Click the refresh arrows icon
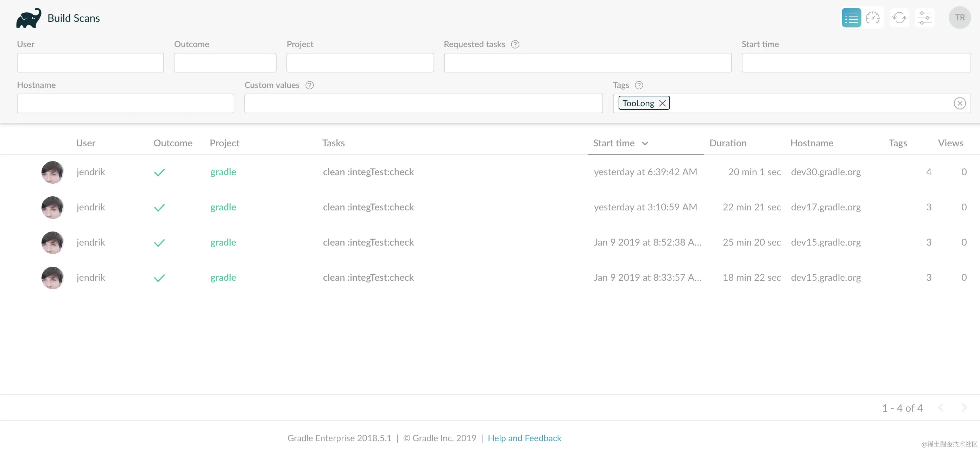980x450 pixels. click(x=899, y=18)
